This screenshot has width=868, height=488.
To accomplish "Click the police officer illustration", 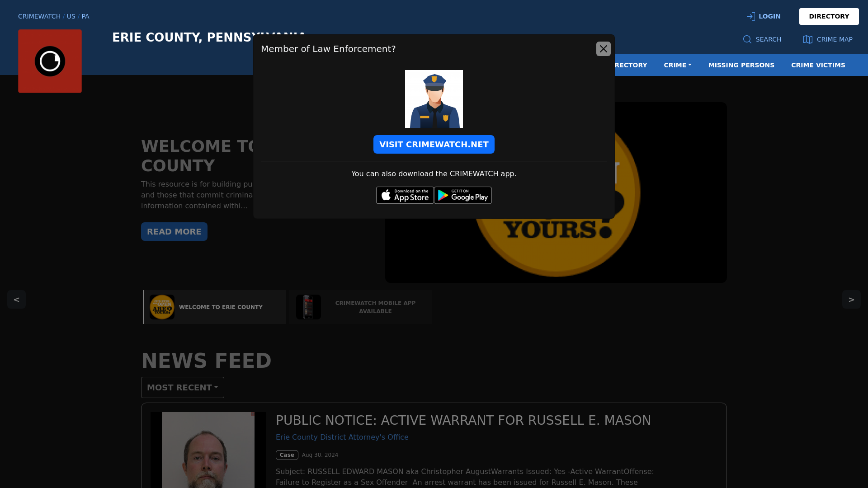I will coord(434,99).
